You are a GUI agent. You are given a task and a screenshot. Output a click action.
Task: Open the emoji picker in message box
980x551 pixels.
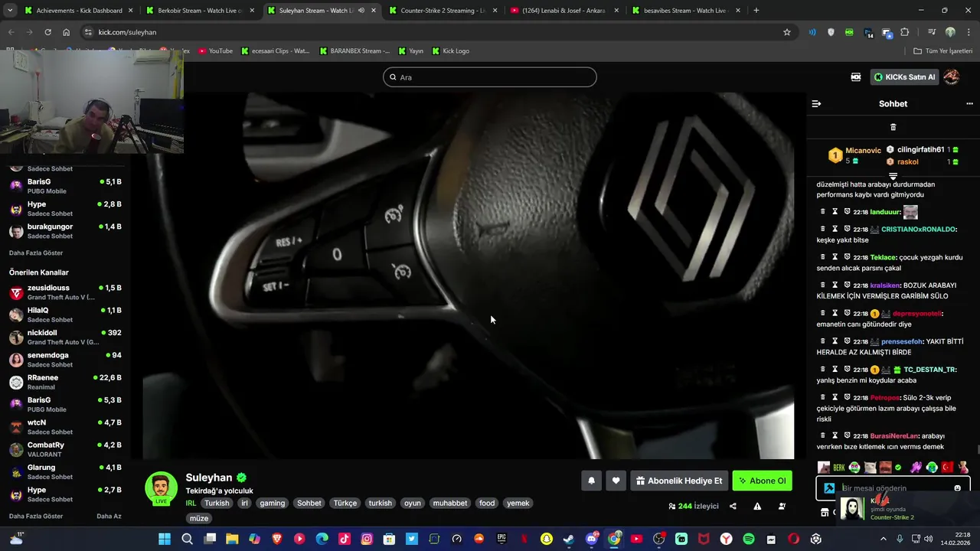tap(957, 488)
